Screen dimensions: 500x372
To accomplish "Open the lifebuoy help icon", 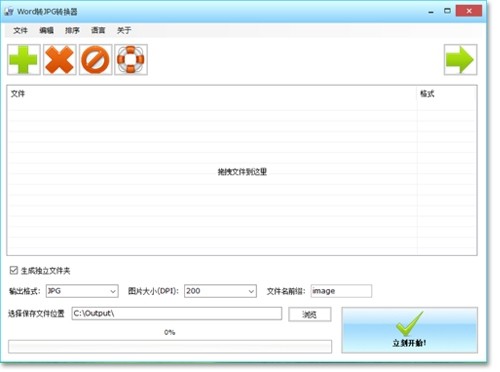I will (x=131, y=60).
